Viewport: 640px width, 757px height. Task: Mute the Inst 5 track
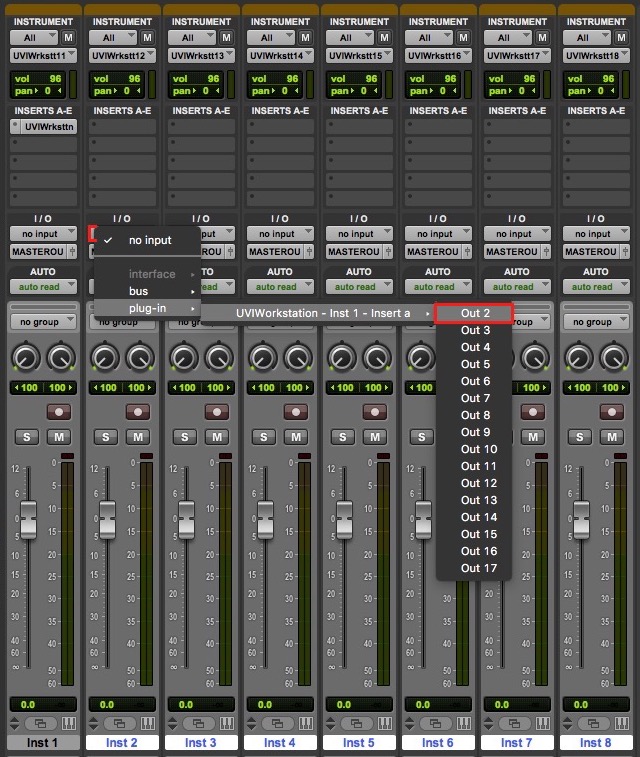point(375,437)
